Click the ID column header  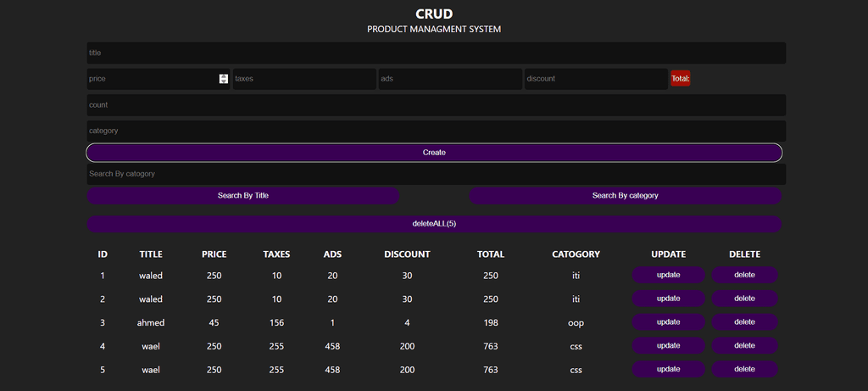(x=103, y=254)
